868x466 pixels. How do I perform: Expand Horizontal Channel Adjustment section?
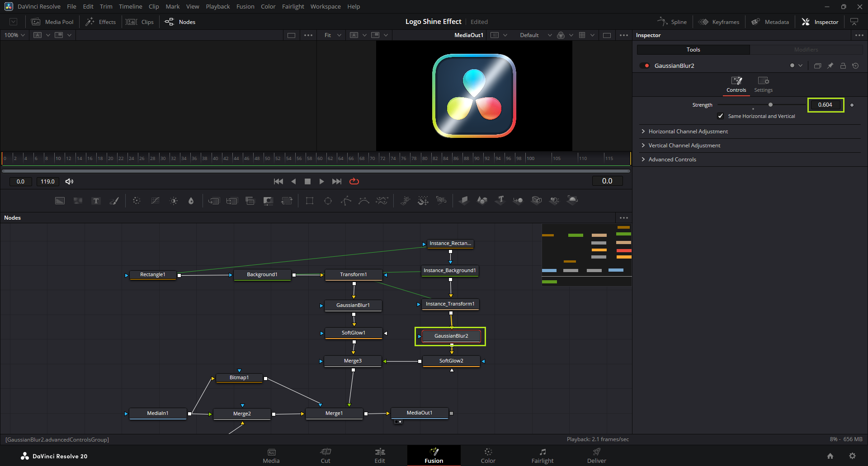tap(688, 132)
